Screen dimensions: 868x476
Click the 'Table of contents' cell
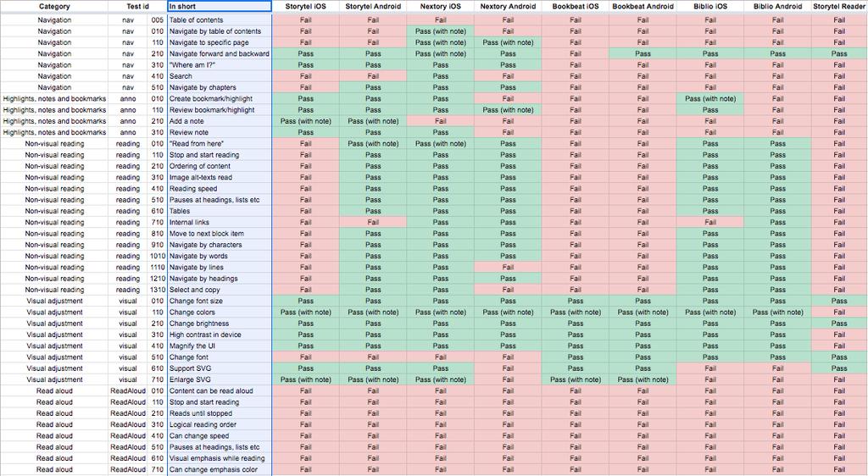[220, 19]
